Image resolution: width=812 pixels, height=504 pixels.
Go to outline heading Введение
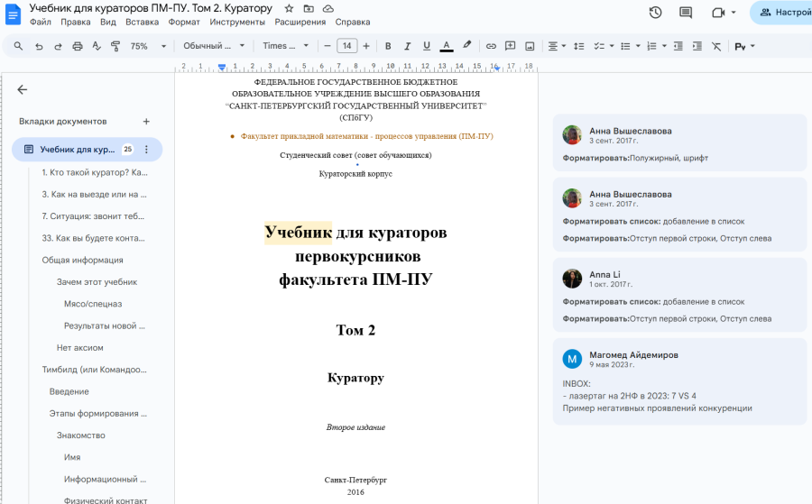tap(69, 391)
